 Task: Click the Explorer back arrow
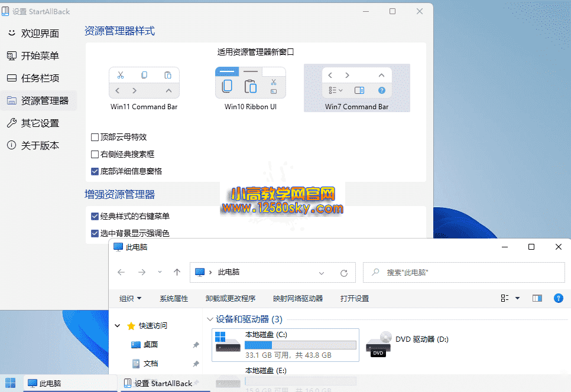[121, 272]
